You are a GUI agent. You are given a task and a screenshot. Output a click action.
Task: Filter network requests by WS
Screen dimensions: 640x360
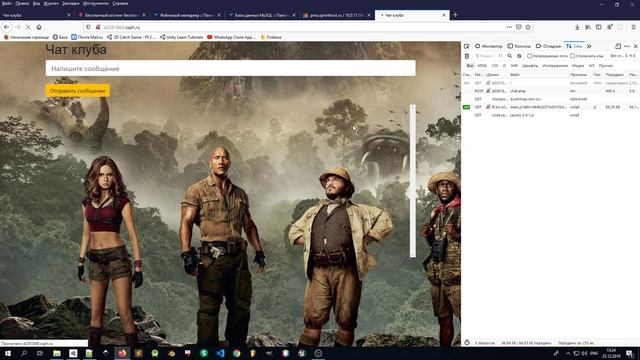coord(591,66)
